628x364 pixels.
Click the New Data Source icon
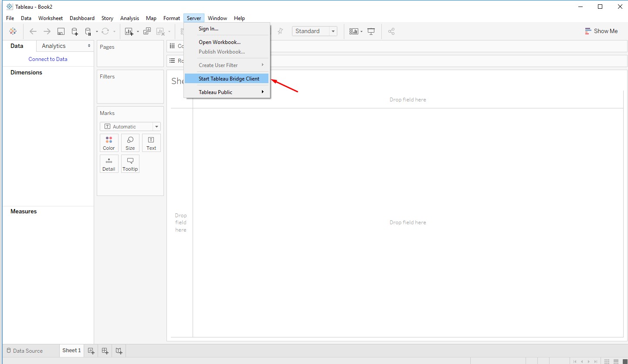[x=75, y=31]
